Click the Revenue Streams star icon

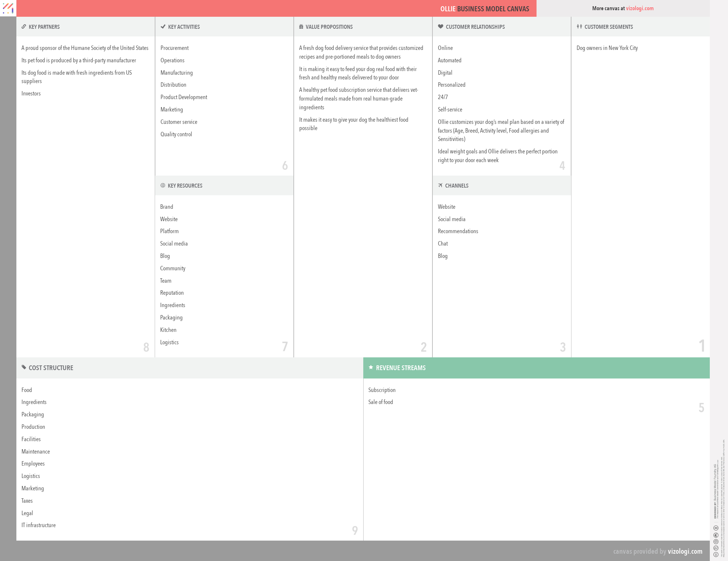click(x=371, y=367)
